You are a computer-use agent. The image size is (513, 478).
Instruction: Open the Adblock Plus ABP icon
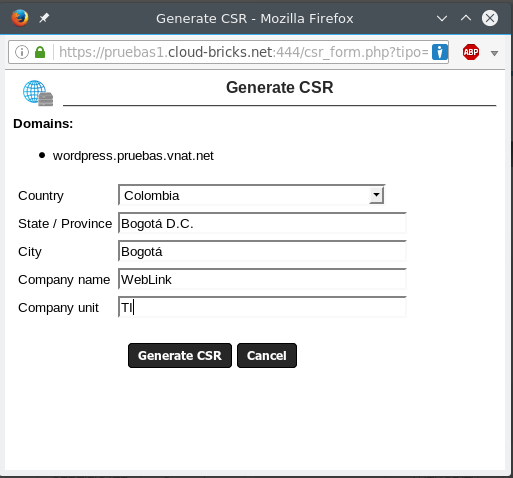pyautogui.click(x=471, y=52)
